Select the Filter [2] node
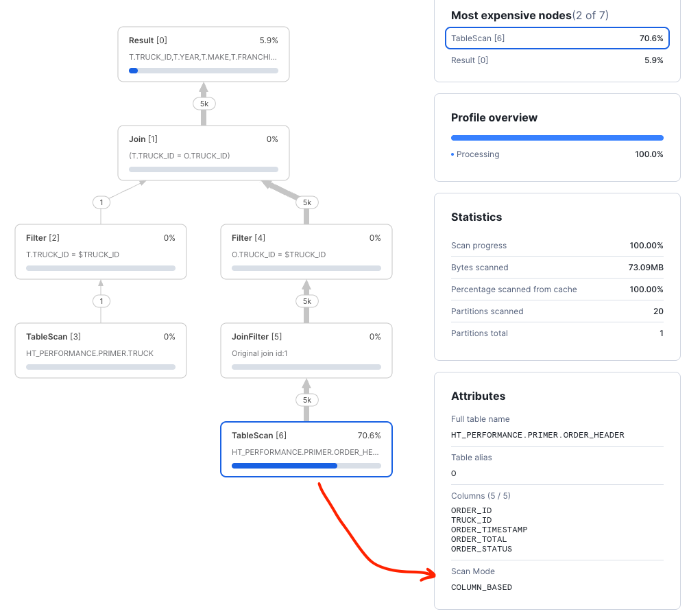The image size is (689, 616). (x=100, y=252)
